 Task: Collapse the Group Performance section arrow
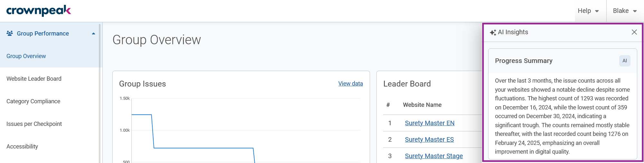point(93,34)
